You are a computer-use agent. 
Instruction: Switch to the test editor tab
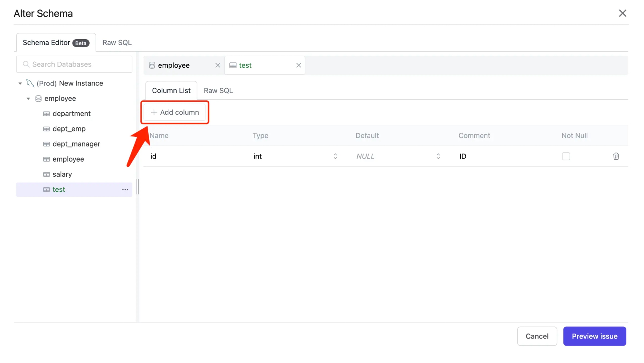pyautogui.click(x=265, y=65)
